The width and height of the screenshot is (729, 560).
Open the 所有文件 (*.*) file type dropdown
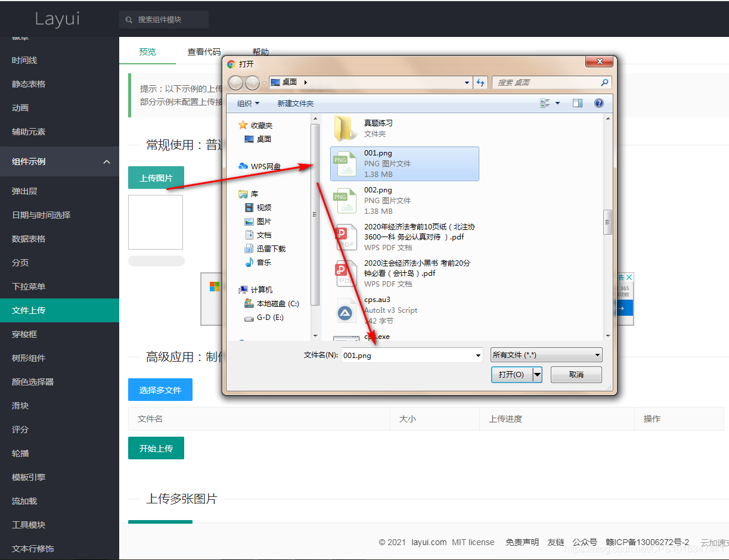(x=547, y=355)
